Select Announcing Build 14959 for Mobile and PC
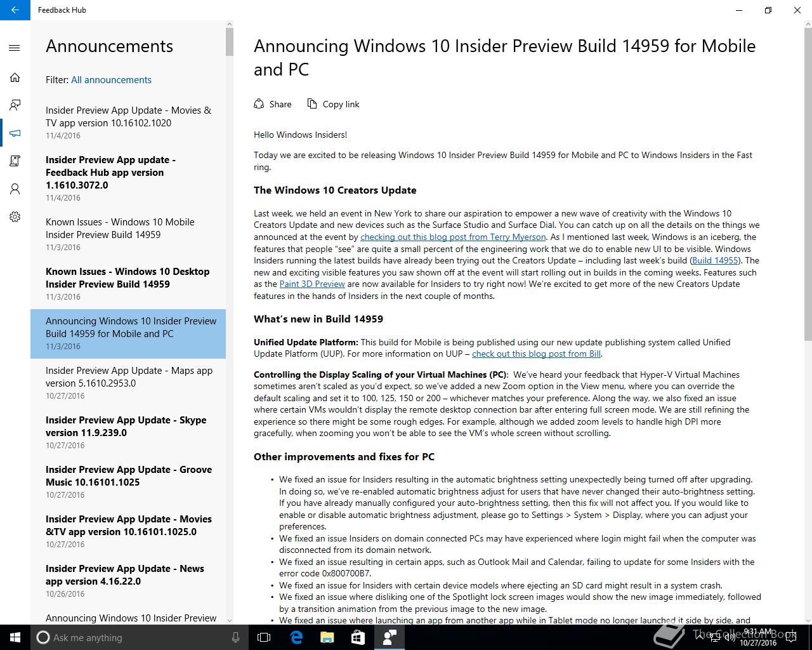The width and height of the screenshot is (812, 650). [x=128, y=334]
